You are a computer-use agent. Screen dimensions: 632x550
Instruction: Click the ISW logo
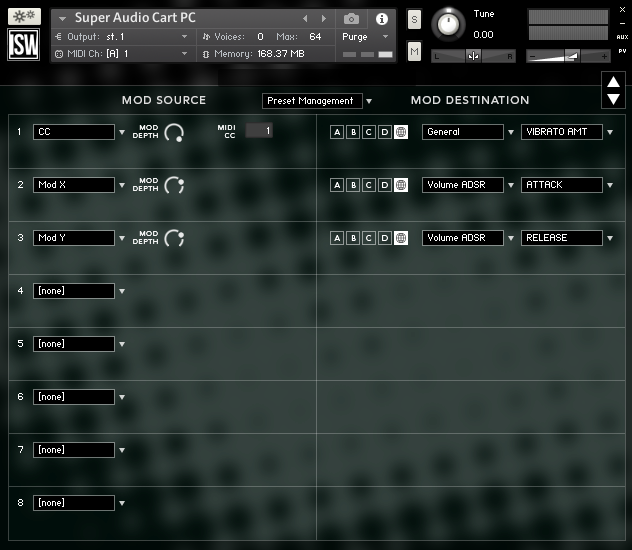pos(24,45)
